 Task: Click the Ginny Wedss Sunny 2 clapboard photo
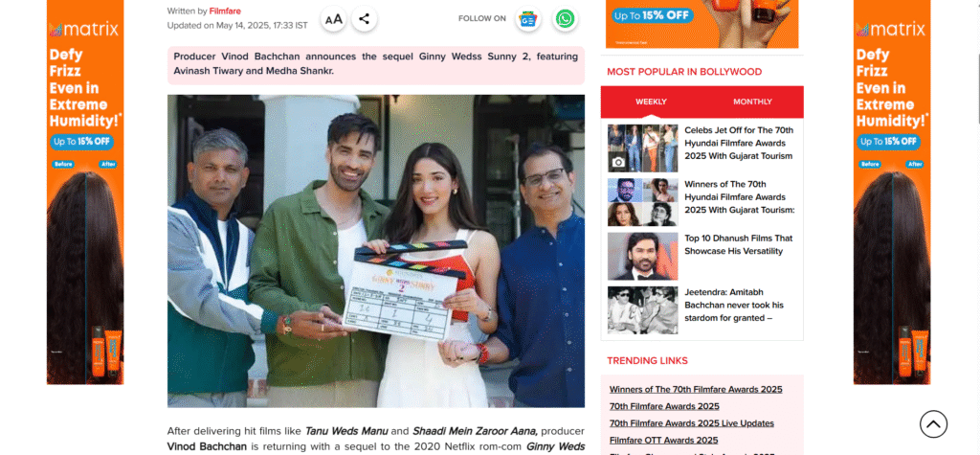point(376,251)
